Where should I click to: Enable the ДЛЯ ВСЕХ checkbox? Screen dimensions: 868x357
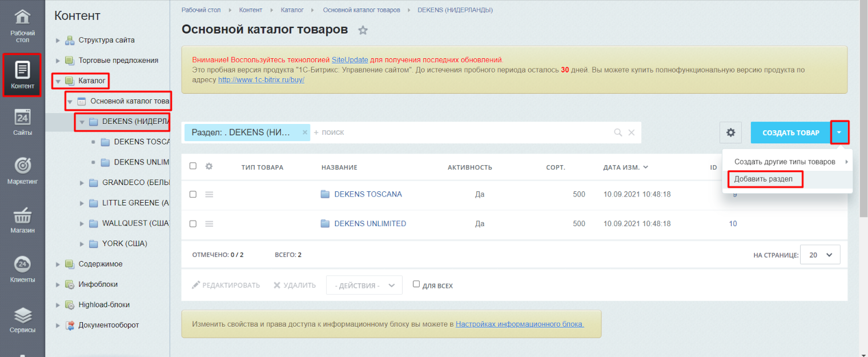416,284
